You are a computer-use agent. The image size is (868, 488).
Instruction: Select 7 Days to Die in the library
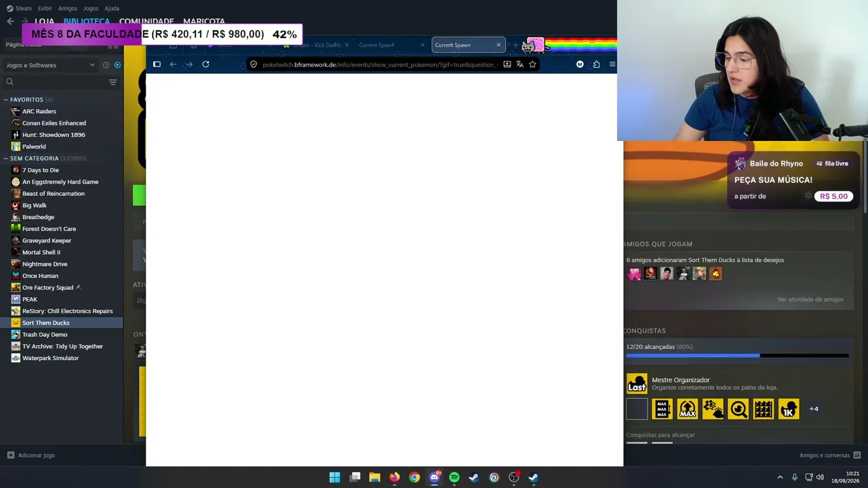point(41,170)
